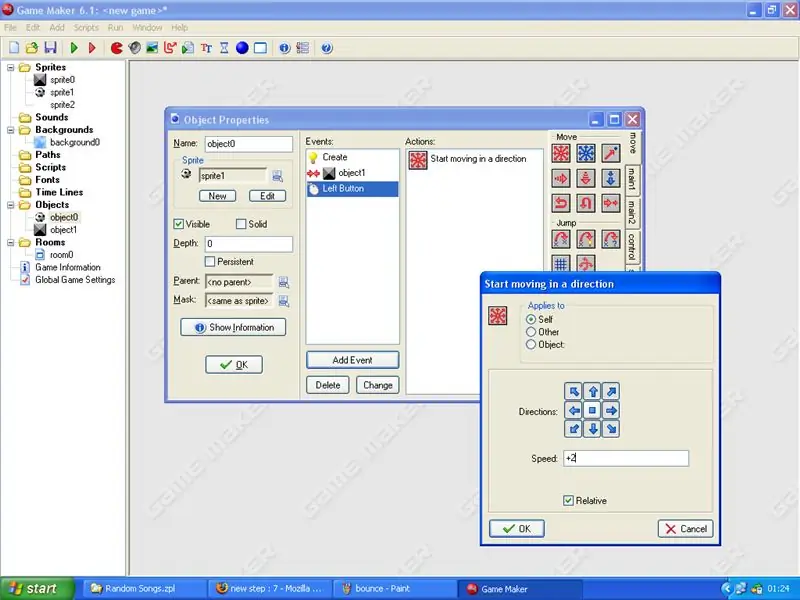Collapse the Objects folder

click(11, 205)
